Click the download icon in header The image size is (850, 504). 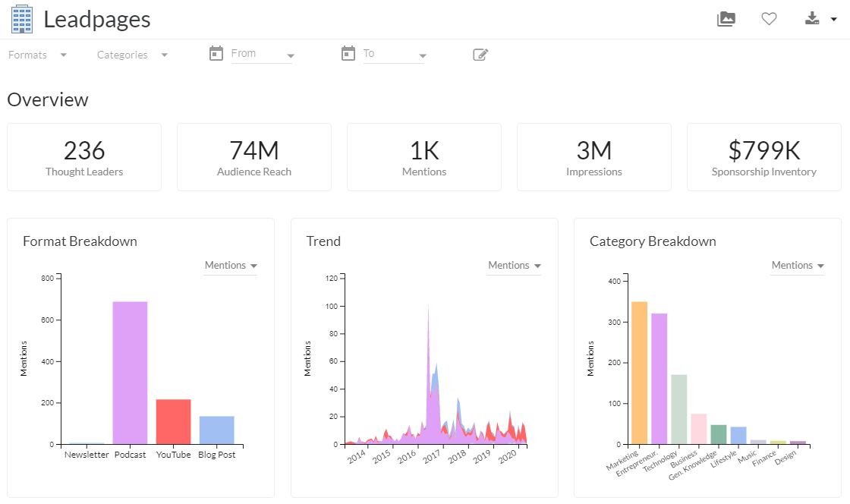[812, 19]
